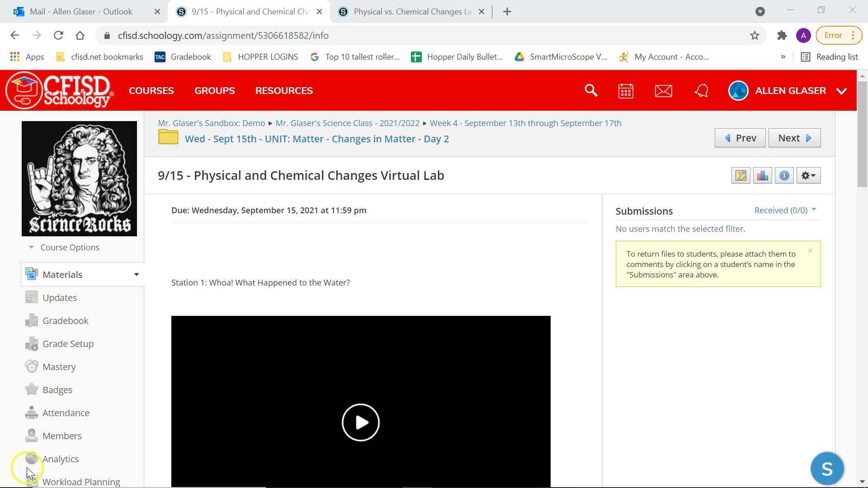Open the grade statistics bar chart icon
Viewport: 868px width, 488px height.
point(762,175)
